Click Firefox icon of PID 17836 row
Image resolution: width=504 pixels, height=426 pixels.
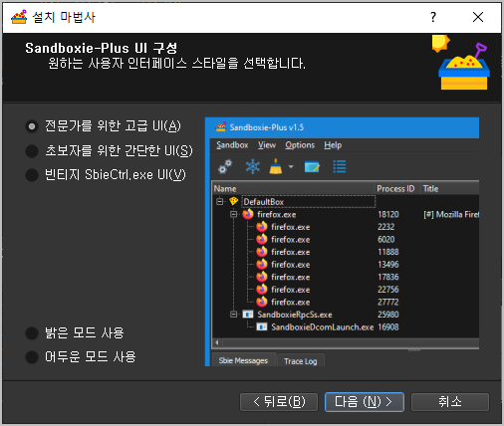click(262, 277)
